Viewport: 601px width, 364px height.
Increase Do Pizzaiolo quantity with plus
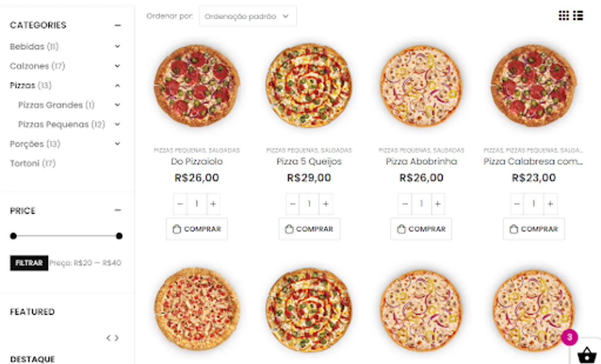(x=213, y=204)
